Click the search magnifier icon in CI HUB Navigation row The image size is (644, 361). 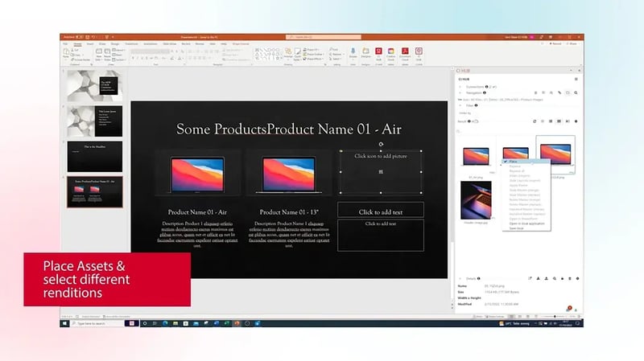(576, 92)
